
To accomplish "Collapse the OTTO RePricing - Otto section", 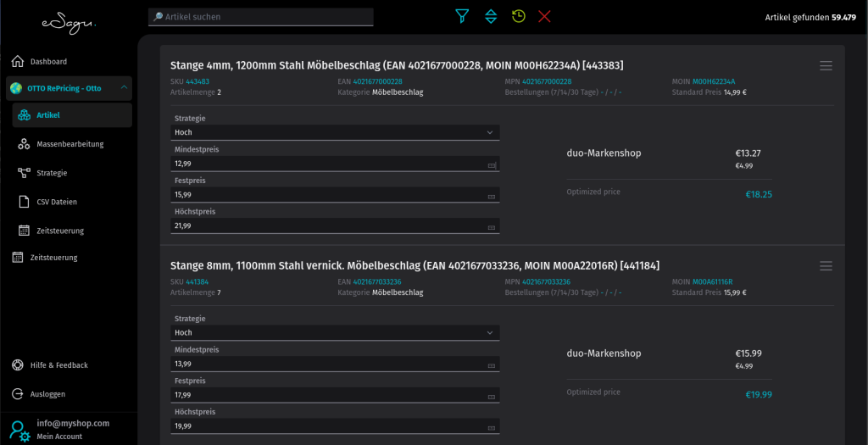I will tap(124, 87).
